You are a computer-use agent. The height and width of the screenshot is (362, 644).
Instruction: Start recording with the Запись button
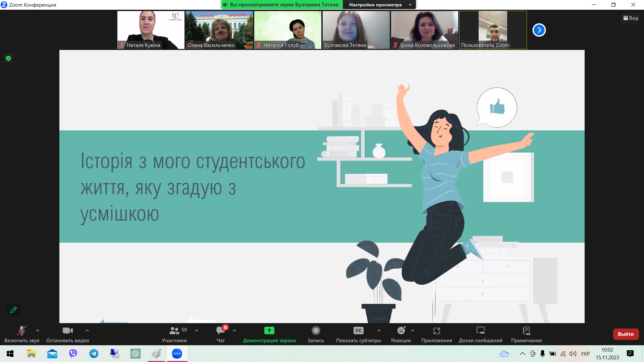pos(316,334)
